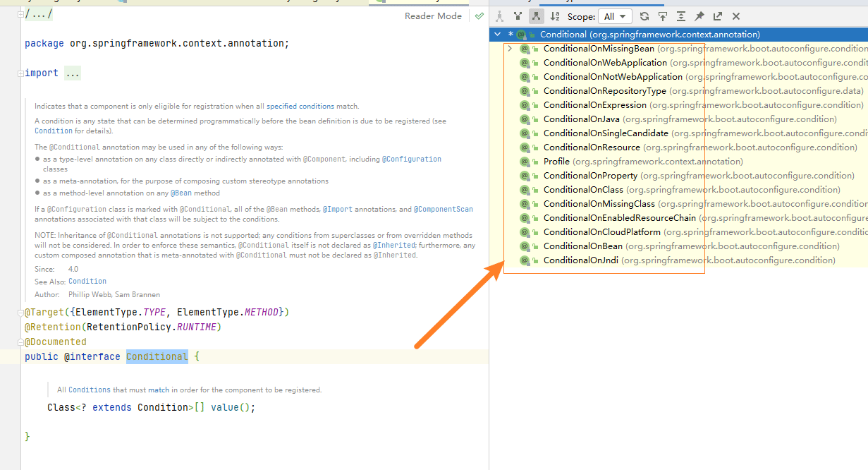This screenshot has width=868, height=470.
Task: Click the @Retention annotation
Action: [x=53, y=327]
